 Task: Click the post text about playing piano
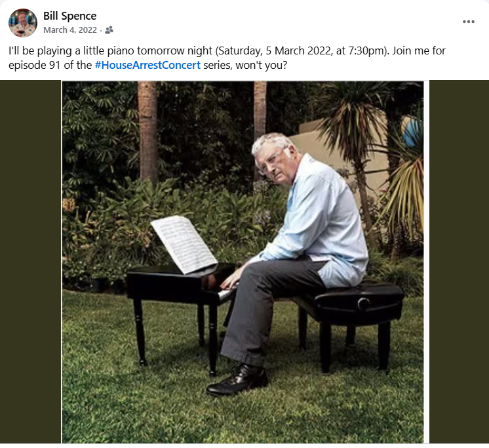pyautogui.click(x=227, y=58)
